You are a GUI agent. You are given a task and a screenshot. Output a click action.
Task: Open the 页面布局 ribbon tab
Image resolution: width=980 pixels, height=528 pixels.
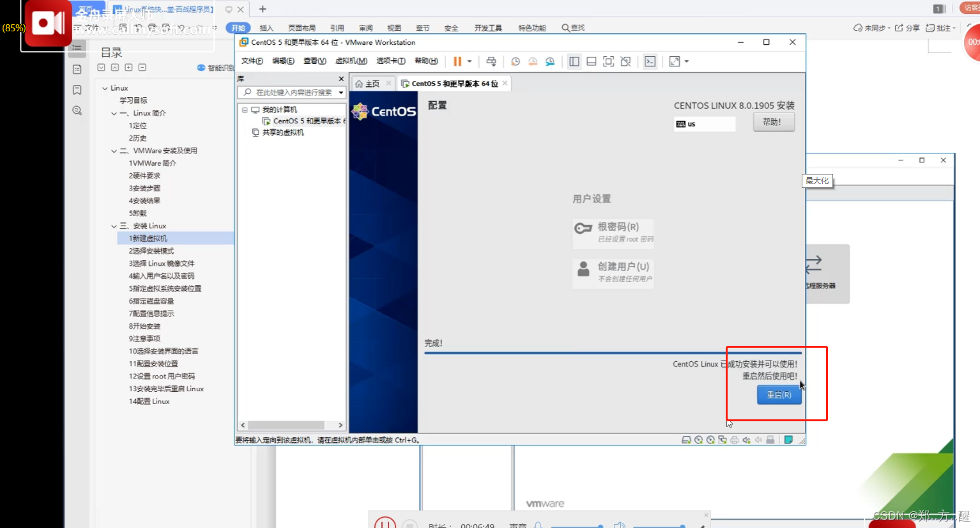[x=302, y=28]
